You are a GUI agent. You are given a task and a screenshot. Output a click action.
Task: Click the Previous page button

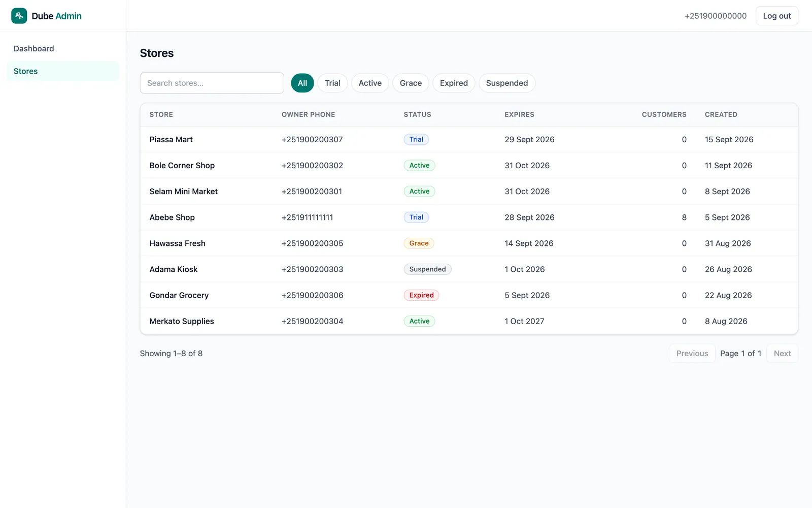tap(692, 354)
